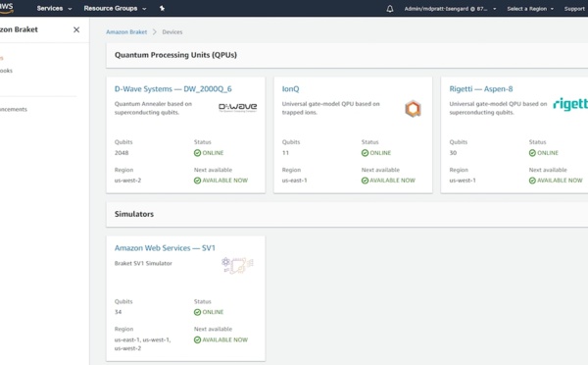
Task: Open the IonQ device page
Action: [x=291, y=89]
